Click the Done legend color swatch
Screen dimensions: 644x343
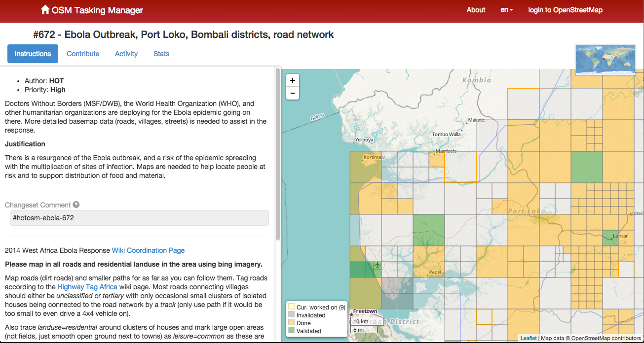[x=291, y=323]
